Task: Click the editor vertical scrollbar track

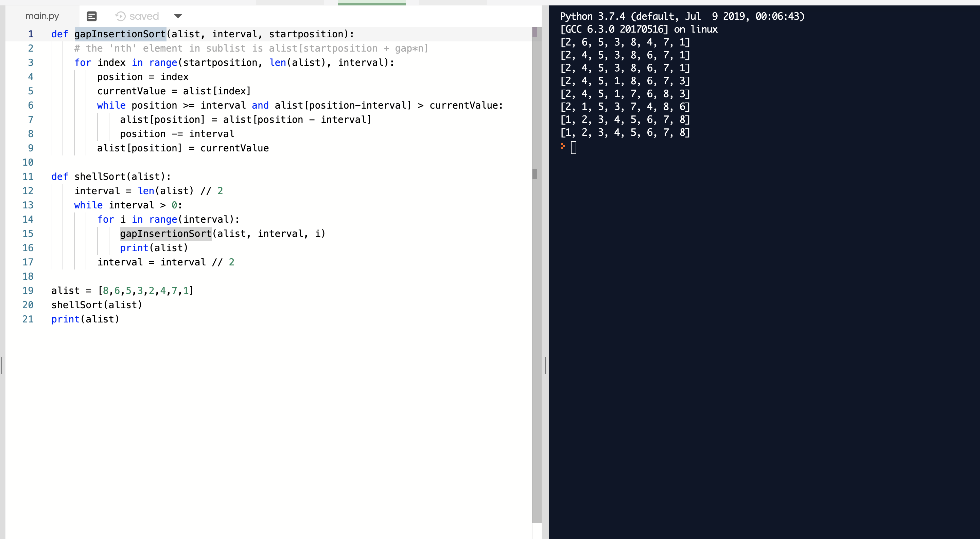Action: click(537, 342)
